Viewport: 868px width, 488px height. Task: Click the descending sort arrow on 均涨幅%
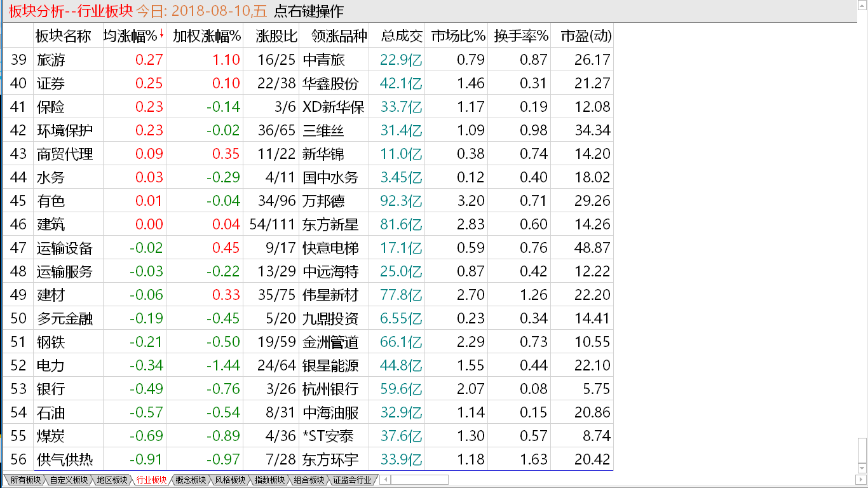[161, 34]
